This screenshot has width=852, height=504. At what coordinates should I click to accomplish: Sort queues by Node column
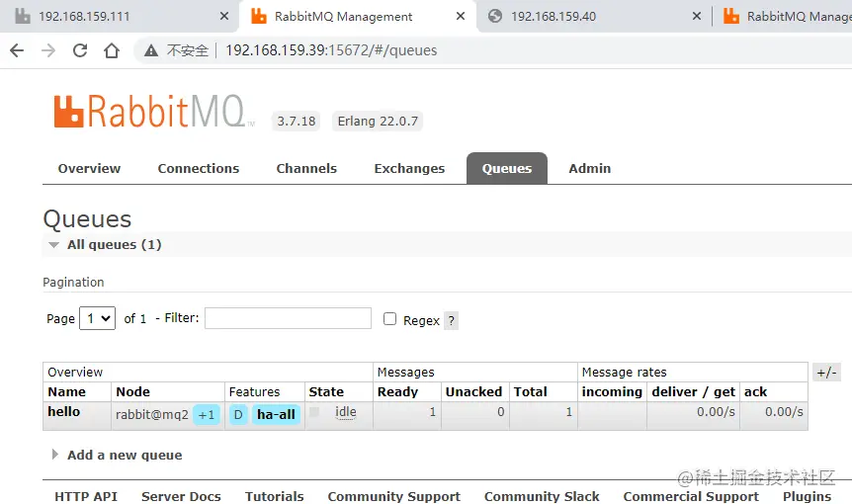(x=132, y=391)
